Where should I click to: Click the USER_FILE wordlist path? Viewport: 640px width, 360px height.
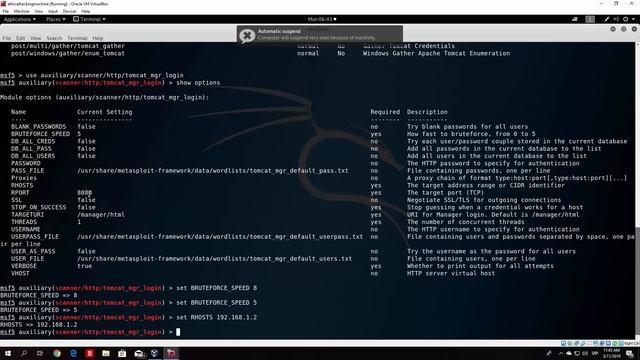(x=214, y=259)
